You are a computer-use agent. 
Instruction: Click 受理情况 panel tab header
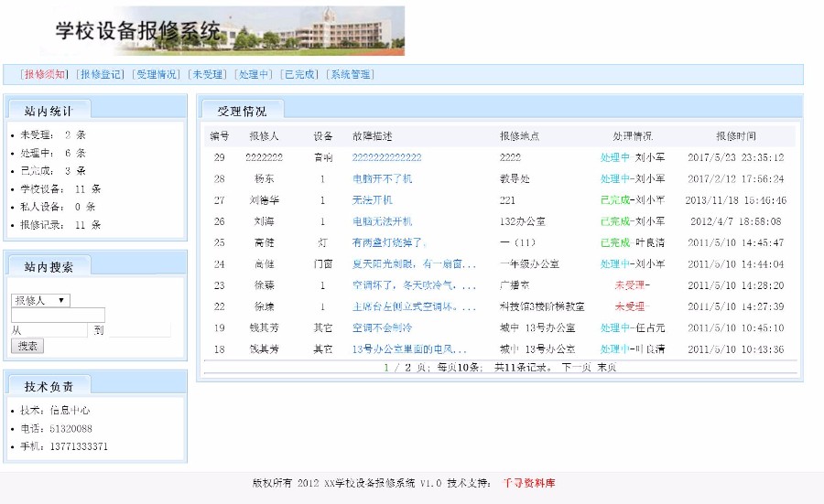[243, 111]
